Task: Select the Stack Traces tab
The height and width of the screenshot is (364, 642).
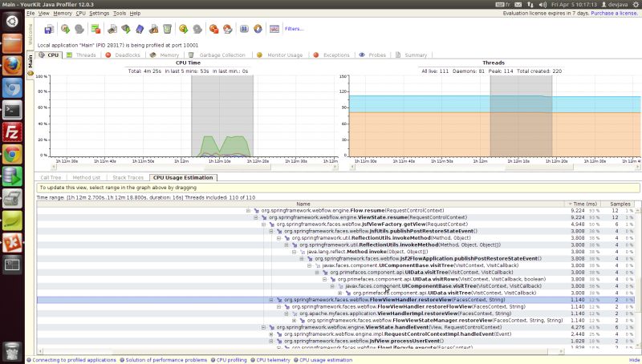Action: click(x=128, y=177)
